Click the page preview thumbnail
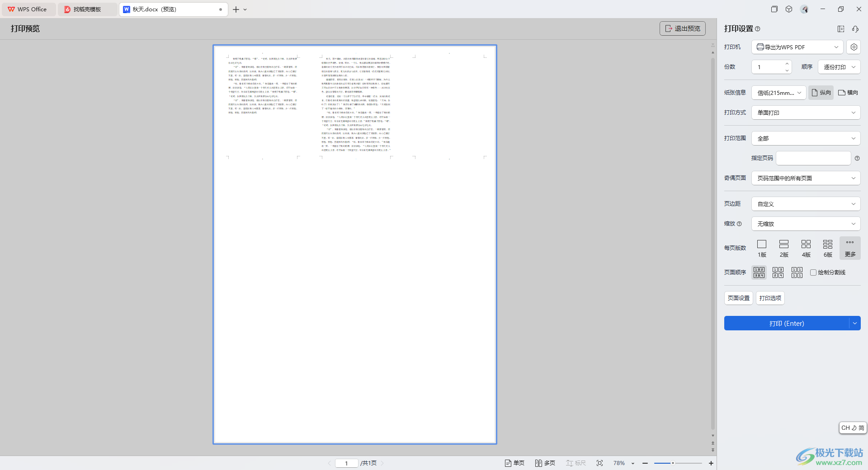The image size is (868, 470). click(355, 244)
